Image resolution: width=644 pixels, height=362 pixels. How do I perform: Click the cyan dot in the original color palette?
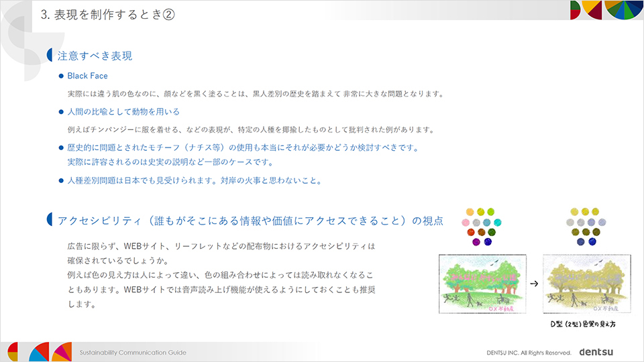[497, 222]
